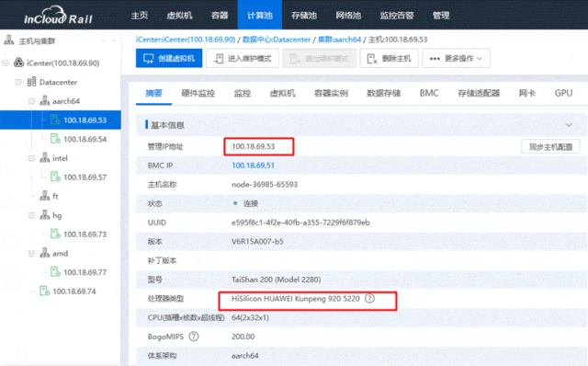588x366 pixels.
Task: Click the amd cluster icon
Action: pyautogui.click(x=45, y=254)
